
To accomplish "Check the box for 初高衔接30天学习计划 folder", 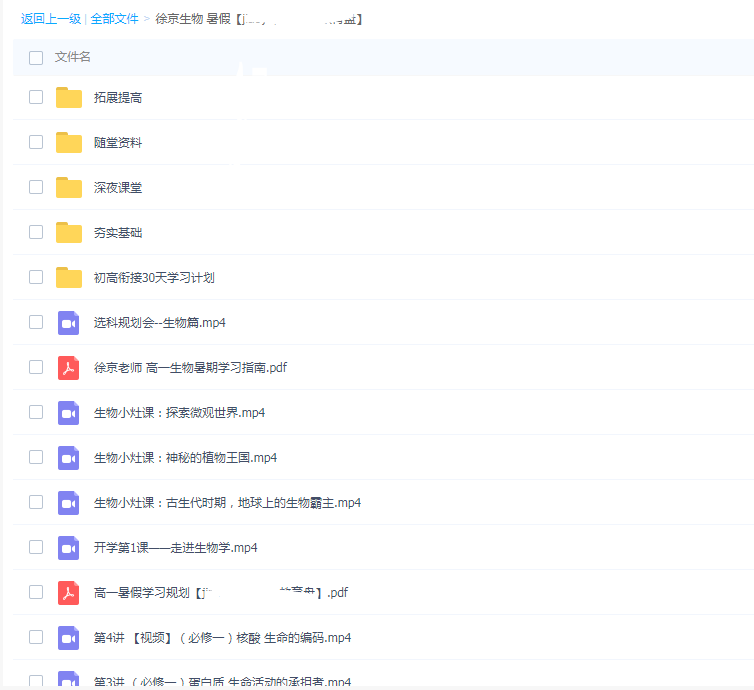I will tap(36, 277).
